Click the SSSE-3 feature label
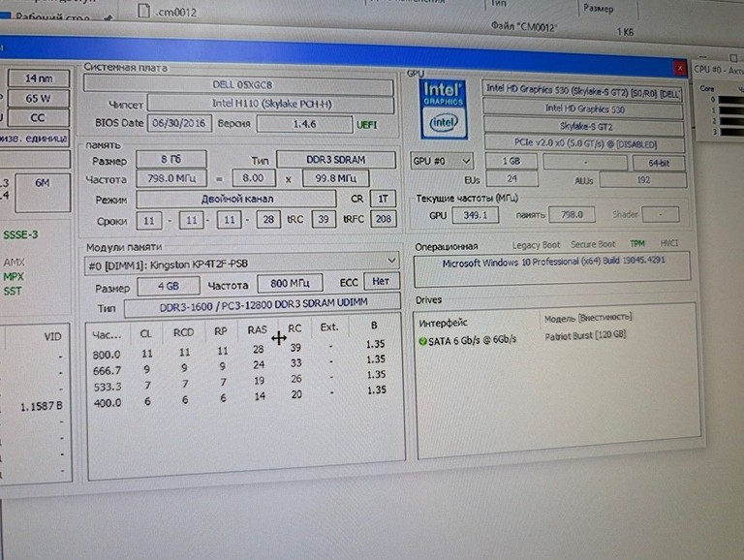744x560 pixels. click(x=20, y=234)
